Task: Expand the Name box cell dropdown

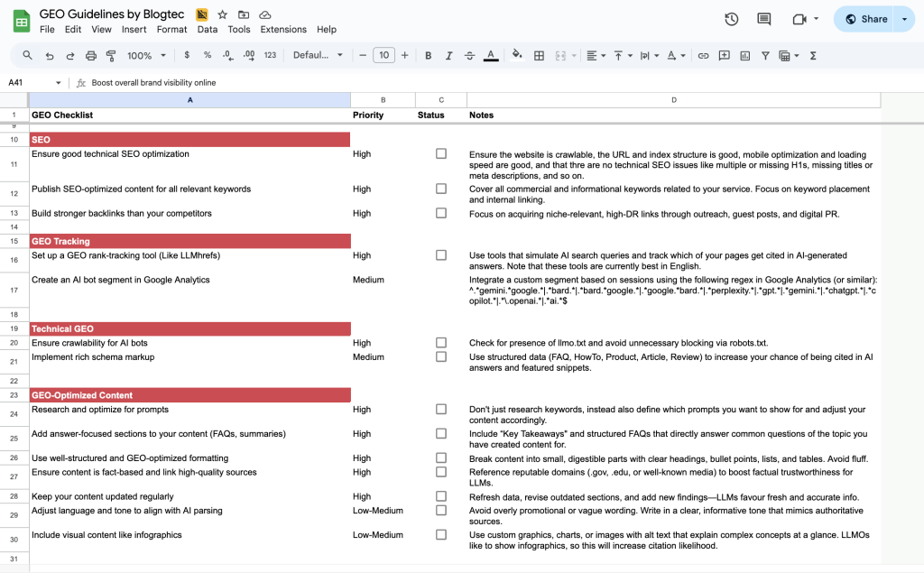Action: tap(59, 82)
